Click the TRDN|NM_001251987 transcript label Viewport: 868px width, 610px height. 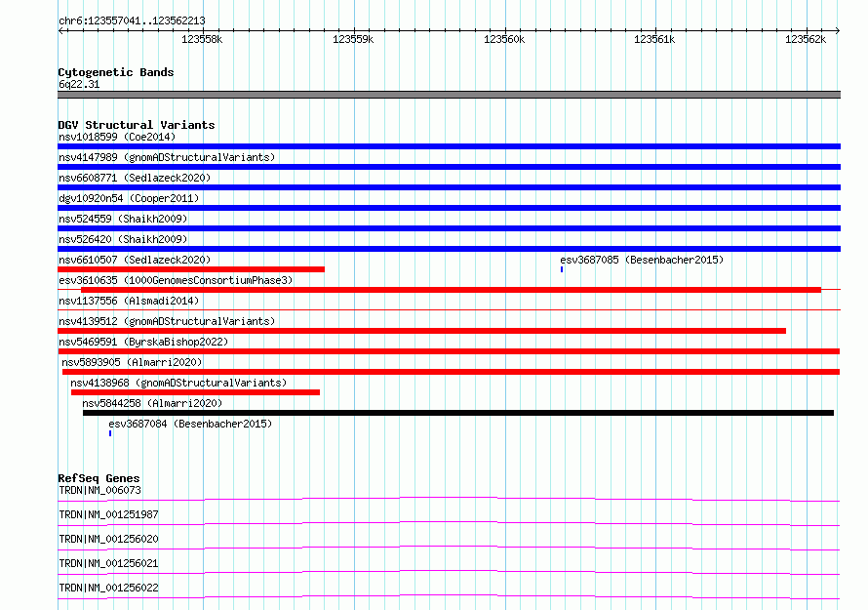tap(108, 514)
